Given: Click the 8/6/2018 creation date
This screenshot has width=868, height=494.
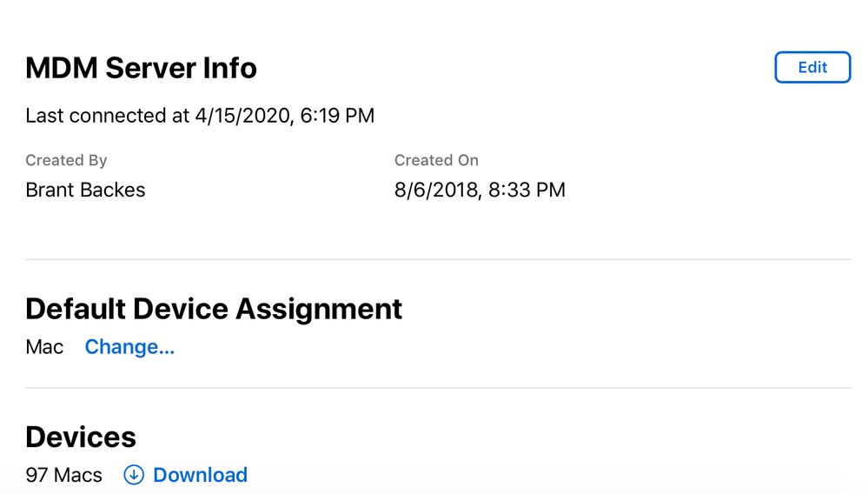Looking at the screenshot, I should 436,190.
